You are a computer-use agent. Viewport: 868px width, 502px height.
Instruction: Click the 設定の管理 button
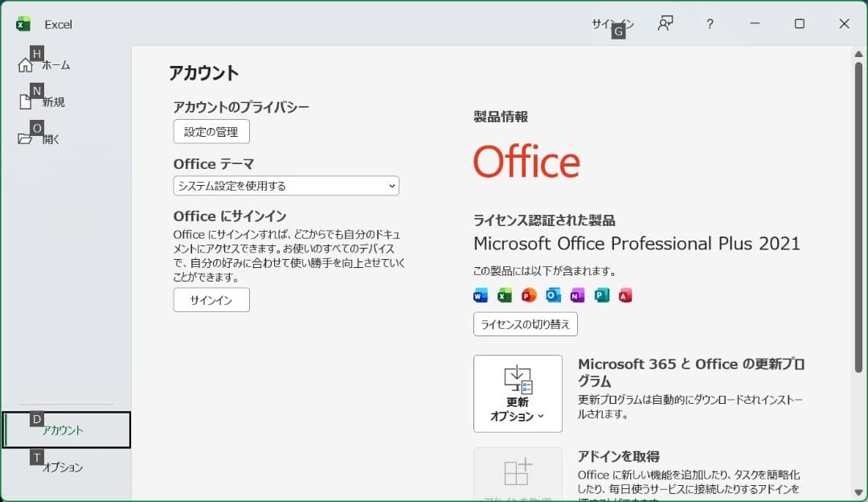pos(211,131)
